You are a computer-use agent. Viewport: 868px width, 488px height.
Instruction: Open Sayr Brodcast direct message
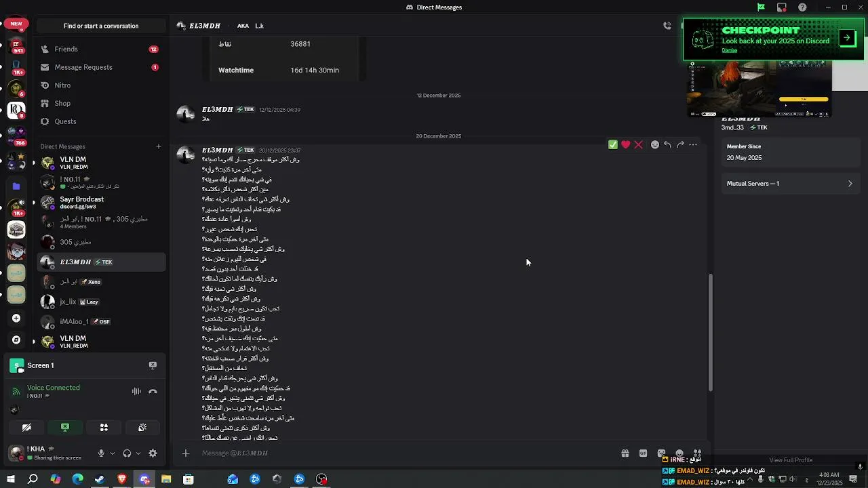click(101, 202)
